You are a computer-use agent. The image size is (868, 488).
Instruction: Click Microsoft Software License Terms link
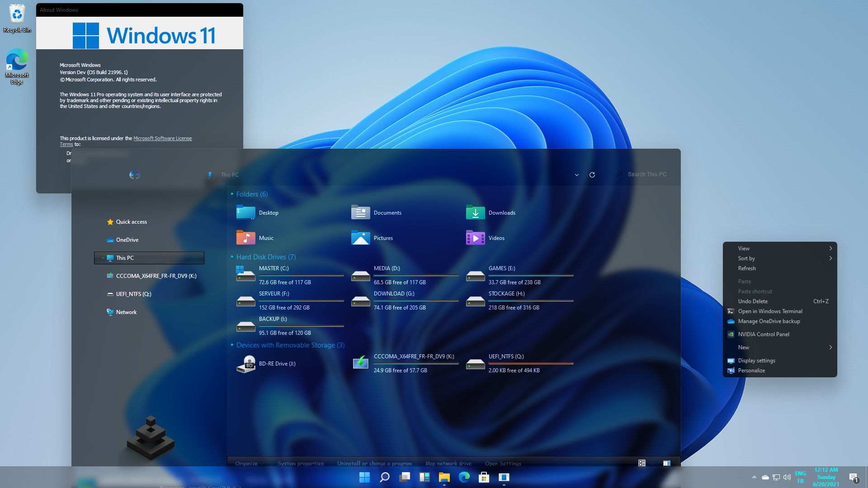(162, 139)
